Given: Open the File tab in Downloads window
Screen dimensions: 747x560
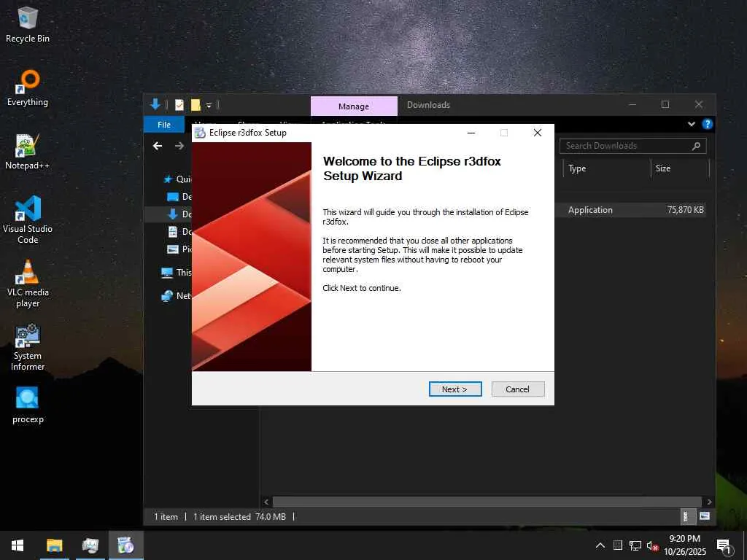Looking at the screenshot, I should (164, 124).
